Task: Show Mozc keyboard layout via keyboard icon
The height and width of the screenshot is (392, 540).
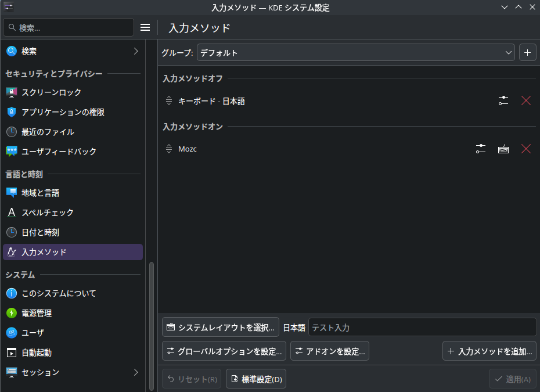Action: click(503, 149)
